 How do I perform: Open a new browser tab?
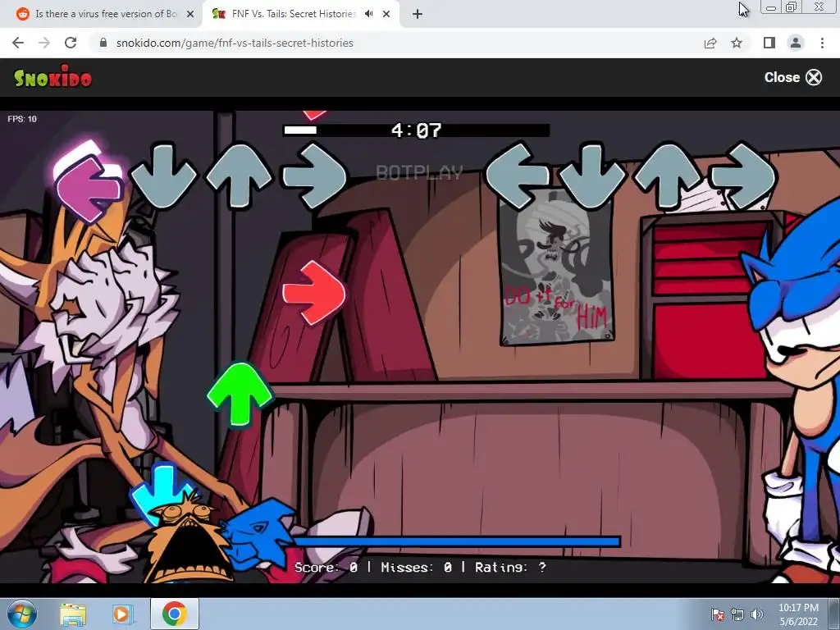pyautogui.click(x=418, y=14)
